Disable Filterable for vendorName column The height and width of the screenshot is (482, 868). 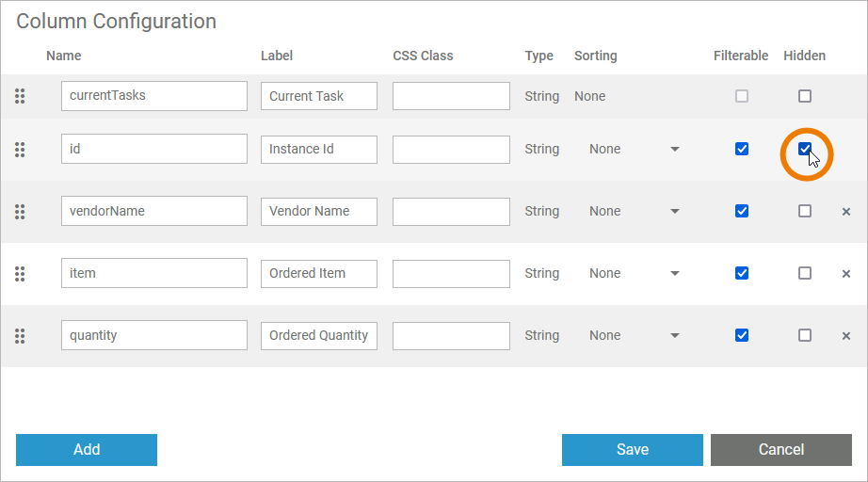click(x=742, y=211)
